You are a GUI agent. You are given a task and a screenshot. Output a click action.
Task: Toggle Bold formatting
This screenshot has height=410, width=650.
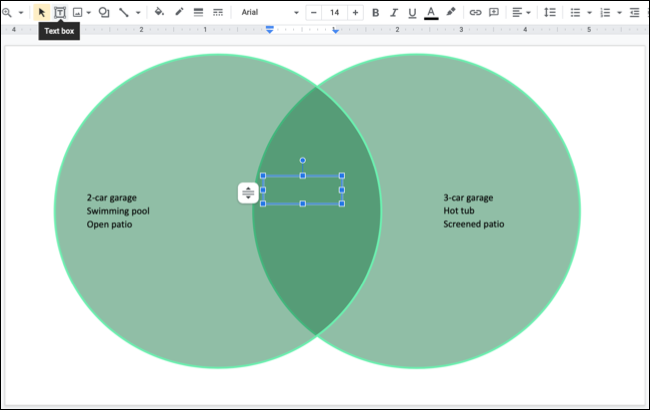click(375, 12)
